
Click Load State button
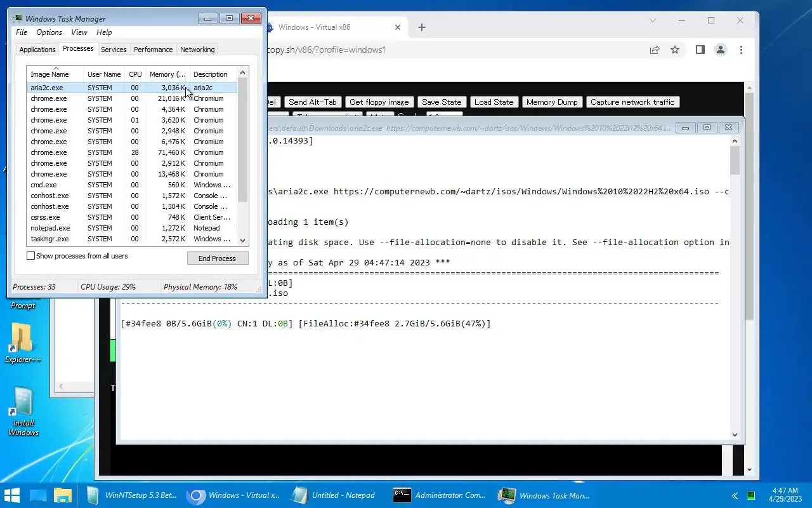click(494, 102)
